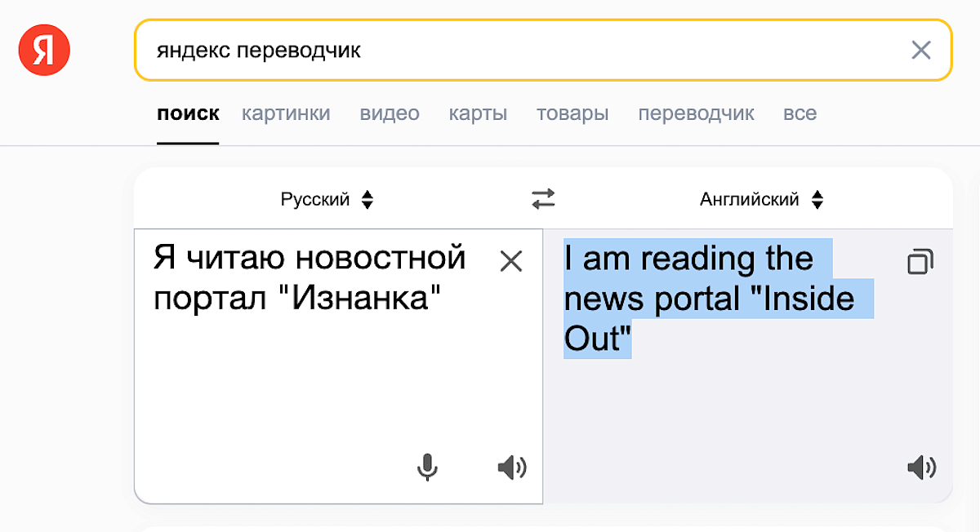Clear the search query with the X icon
This screenshot has height=532, width=980.
[x=920, y=51]
